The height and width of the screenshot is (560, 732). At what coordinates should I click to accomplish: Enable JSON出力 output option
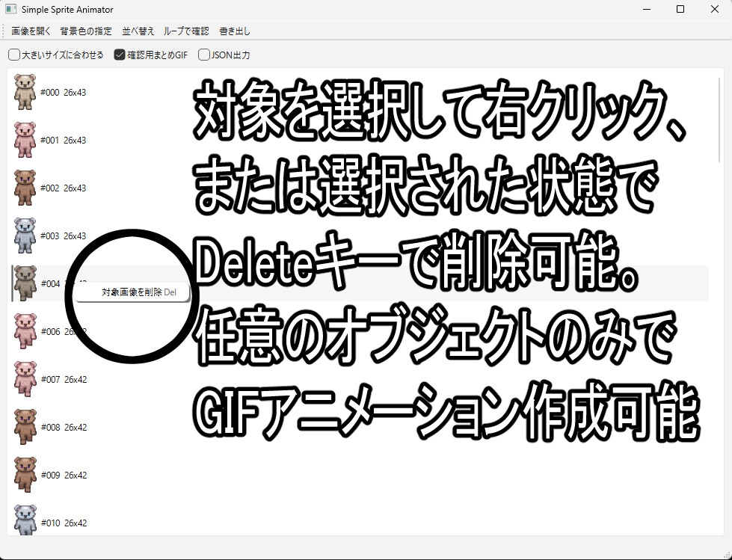pyautogui.click(x=203, y=54)
